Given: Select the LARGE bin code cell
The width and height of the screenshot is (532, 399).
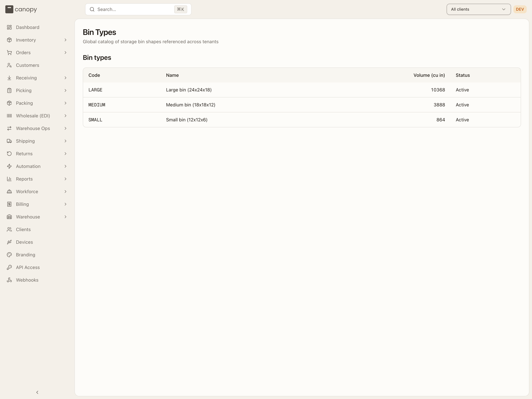Looking at the screenshot, I should [95, 90].
